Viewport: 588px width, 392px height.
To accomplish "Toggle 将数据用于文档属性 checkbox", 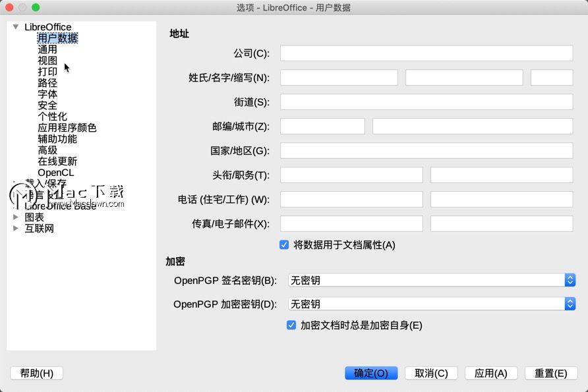I will (284, 244).
